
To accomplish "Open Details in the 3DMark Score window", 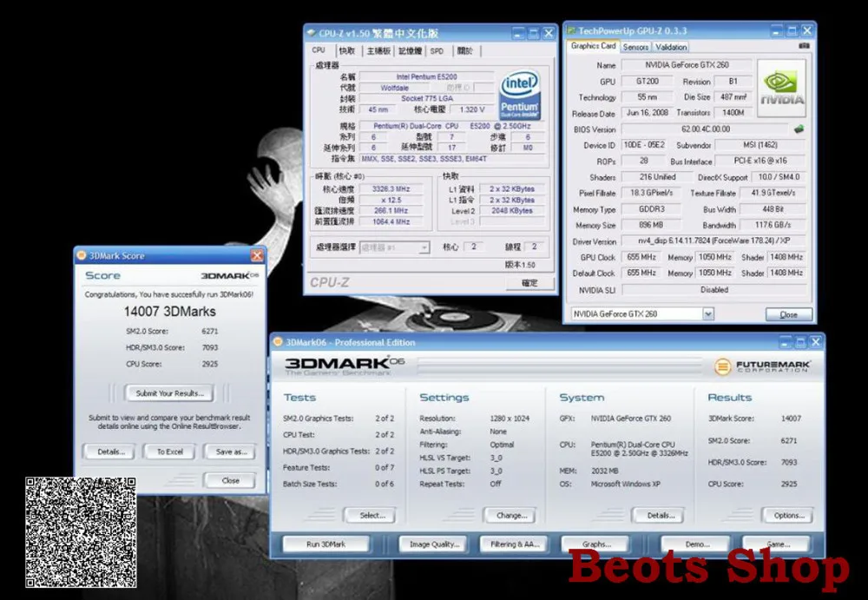I will (111, 452).
